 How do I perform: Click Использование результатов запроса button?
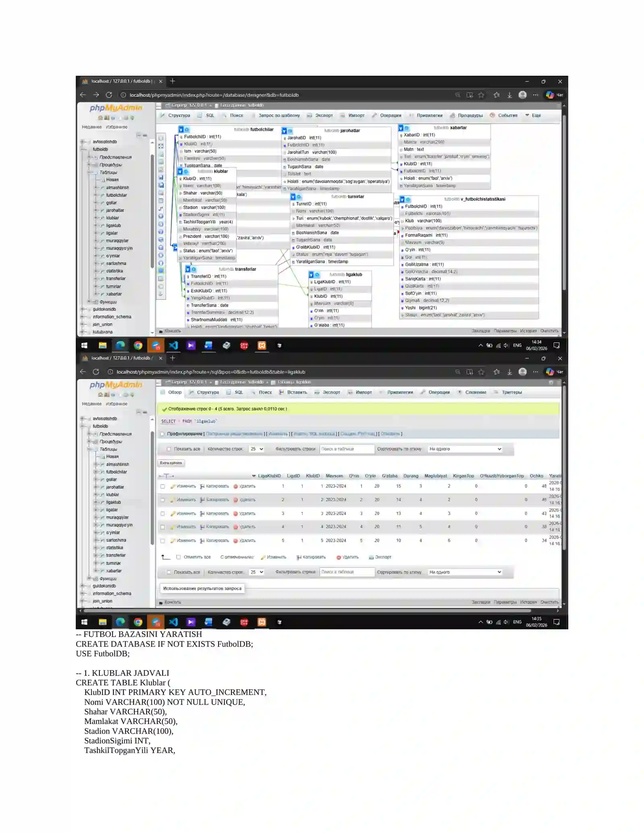click(x=202, y=589)
